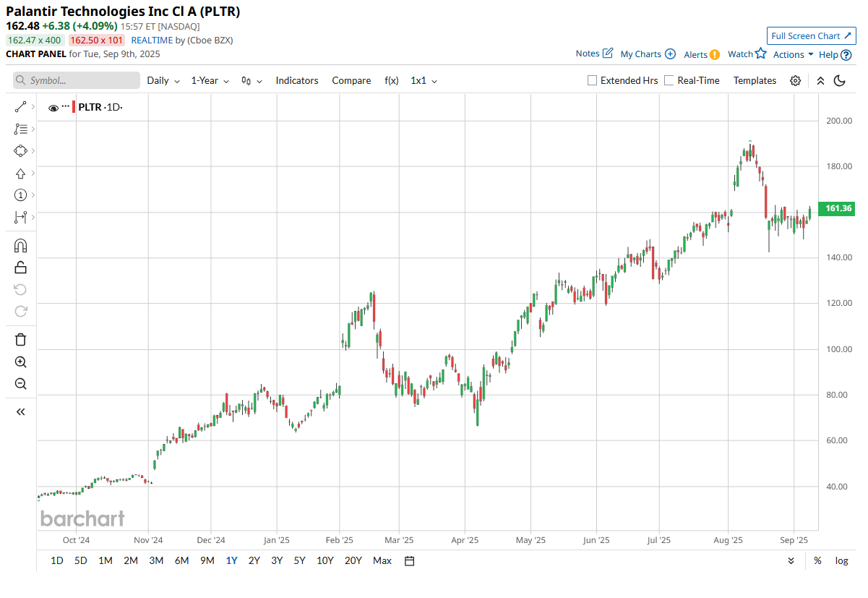
Task: Open My Charts link
Action: click(648, 54)
